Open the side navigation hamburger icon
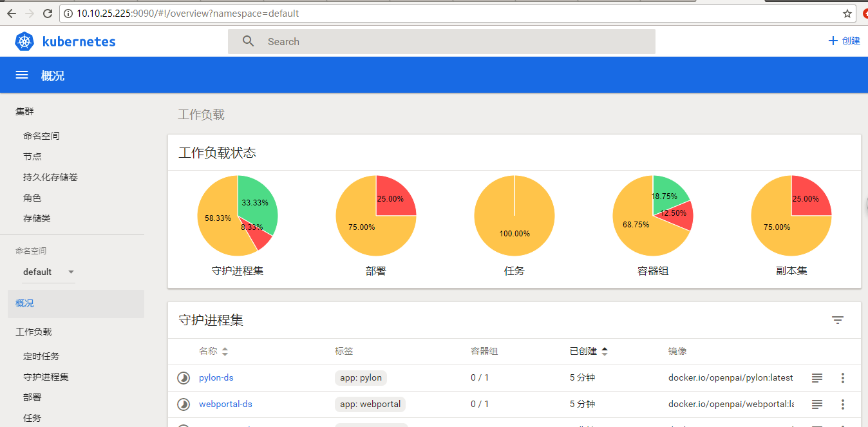868x427 pixels. pos(21,75)
